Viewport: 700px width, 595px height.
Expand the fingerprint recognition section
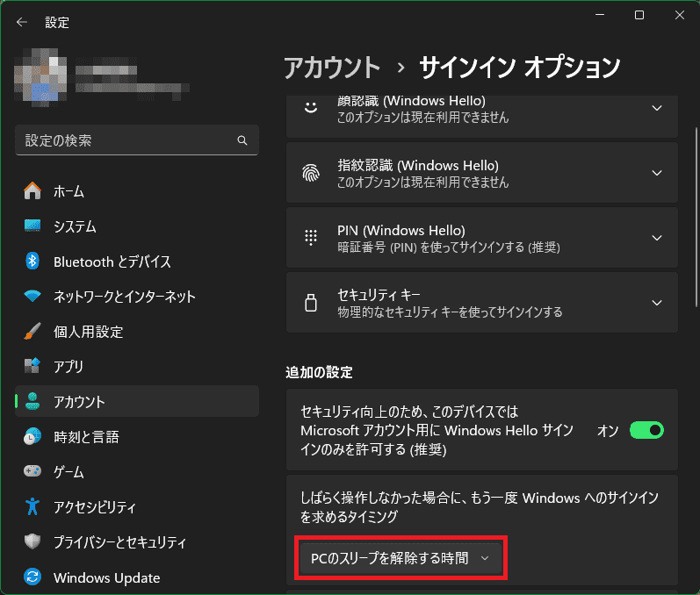(x=656, y=174)
